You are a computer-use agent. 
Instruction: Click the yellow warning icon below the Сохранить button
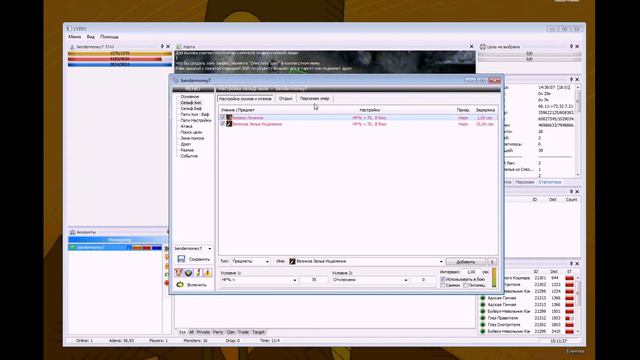tap(208, 272)
